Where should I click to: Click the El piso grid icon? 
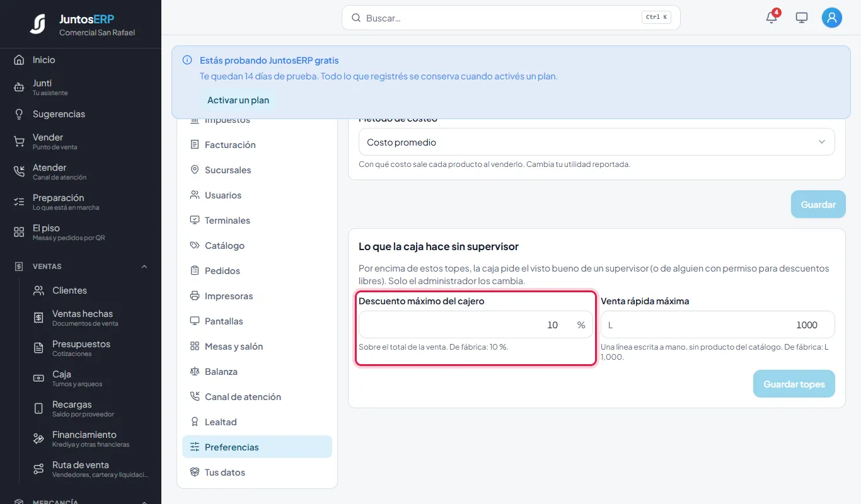19,232
